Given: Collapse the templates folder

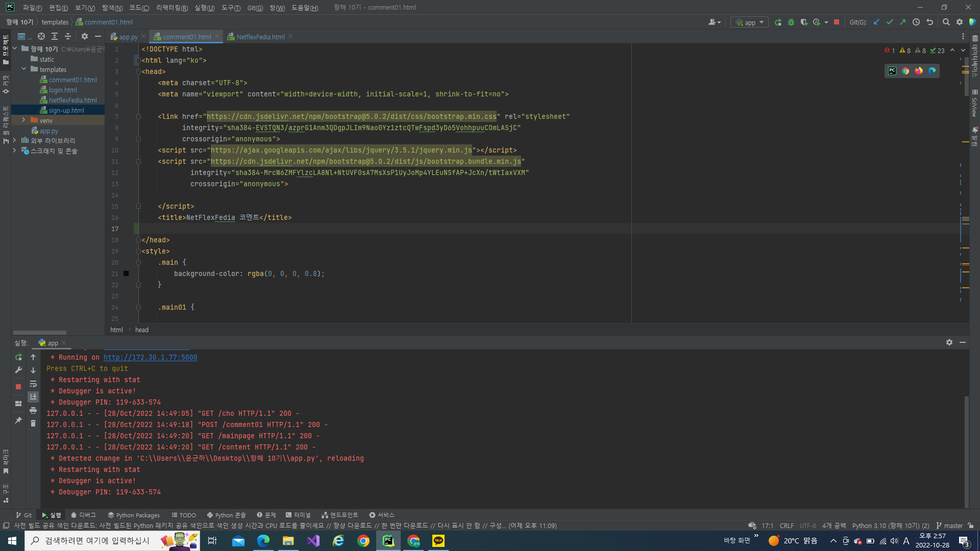Looking at the screenshot, I should click(23, 69).
